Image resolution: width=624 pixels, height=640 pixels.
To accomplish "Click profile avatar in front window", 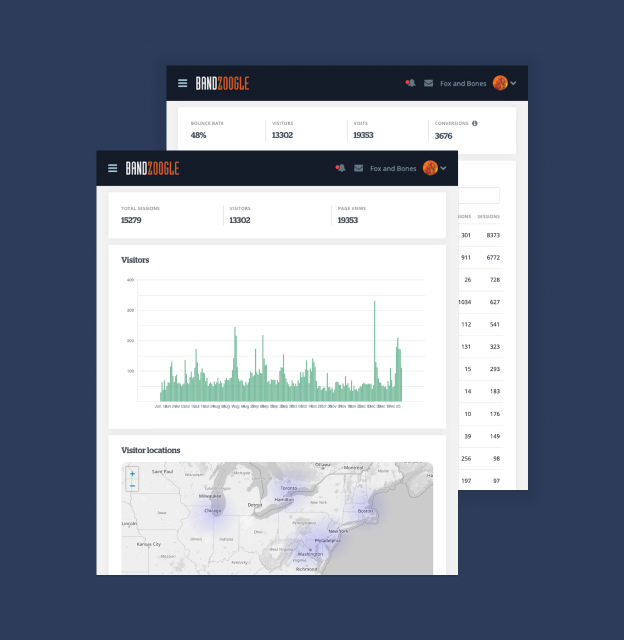I will [x=430, y=168].
